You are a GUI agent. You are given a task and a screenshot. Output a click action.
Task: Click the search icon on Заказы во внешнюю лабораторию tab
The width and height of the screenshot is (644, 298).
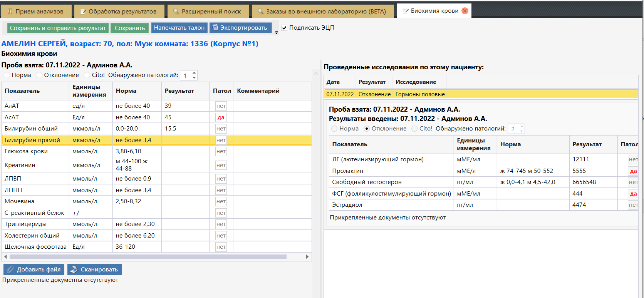[260, 12]
